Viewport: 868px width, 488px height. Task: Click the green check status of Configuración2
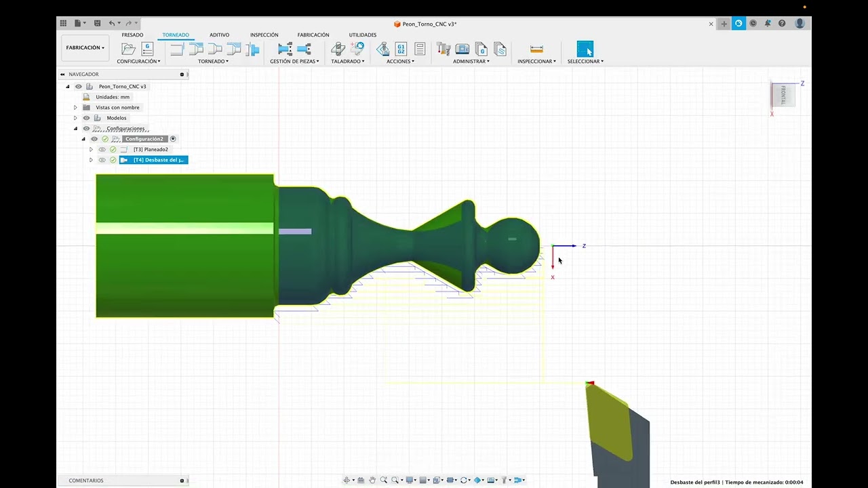105,139
